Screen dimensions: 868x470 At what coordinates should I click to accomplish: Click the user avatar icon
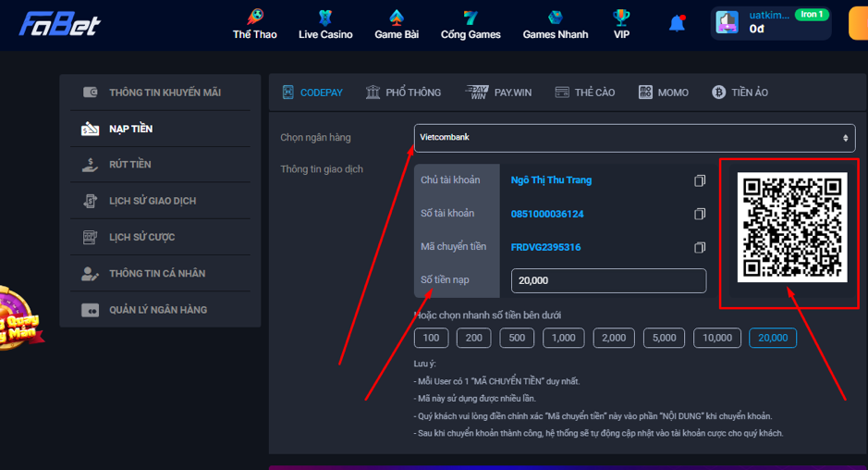click(x=727, y=23)
